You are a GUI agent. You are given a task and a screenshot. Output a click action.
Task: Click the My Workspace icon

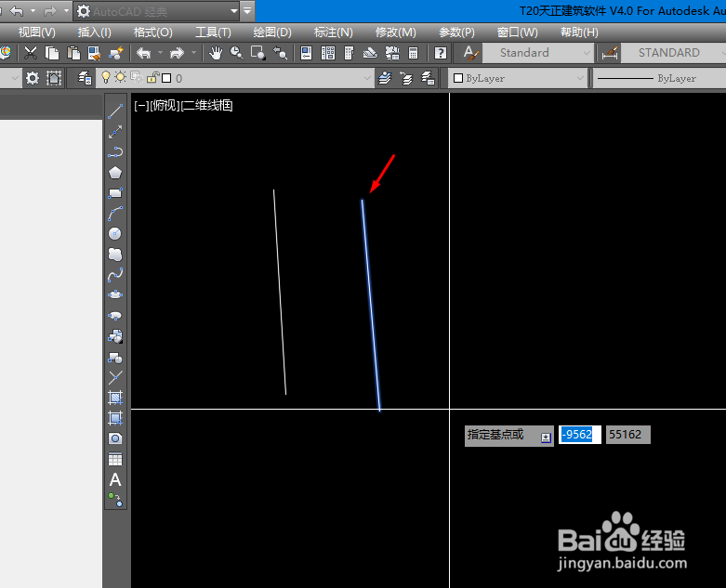pyautogui.click(x=54, y=78)
